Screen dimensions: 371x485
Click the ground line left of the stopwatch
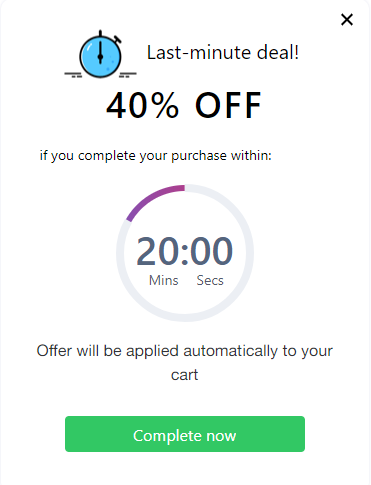coord(73,75)
